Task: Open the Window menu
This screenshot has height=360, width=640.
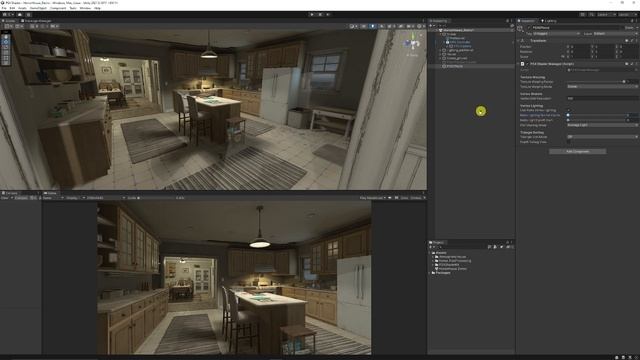Action: click(85, 8)
